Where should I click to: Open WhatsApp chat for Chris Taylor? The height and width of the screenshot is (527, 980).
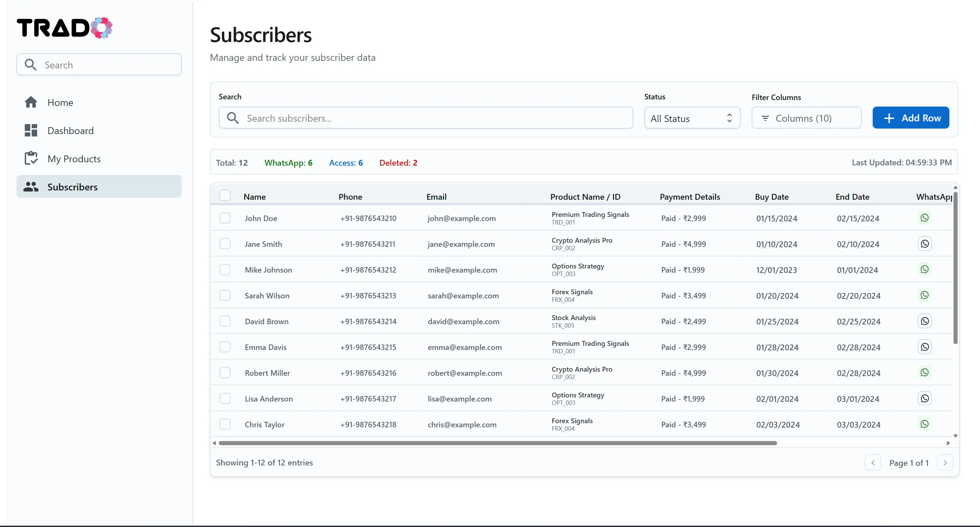coord(925,424)
